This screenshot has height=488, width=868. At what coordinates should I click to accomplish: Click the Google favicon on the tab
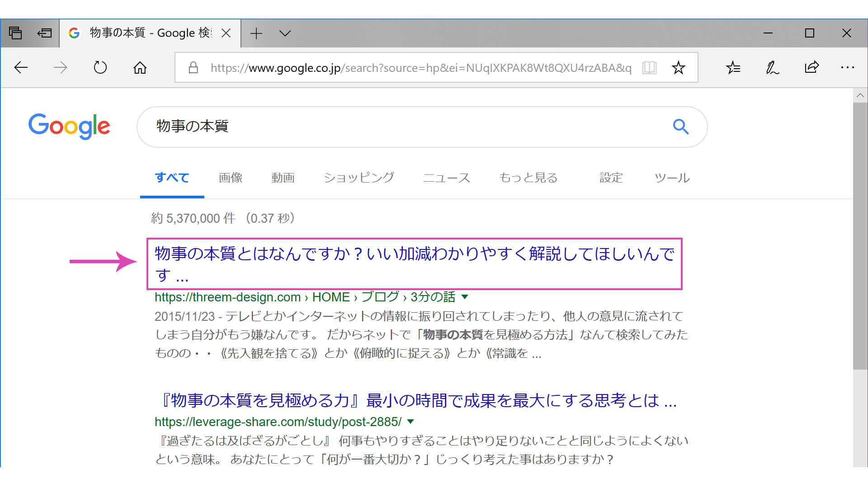pyautogui.click(x=74, y=33)
